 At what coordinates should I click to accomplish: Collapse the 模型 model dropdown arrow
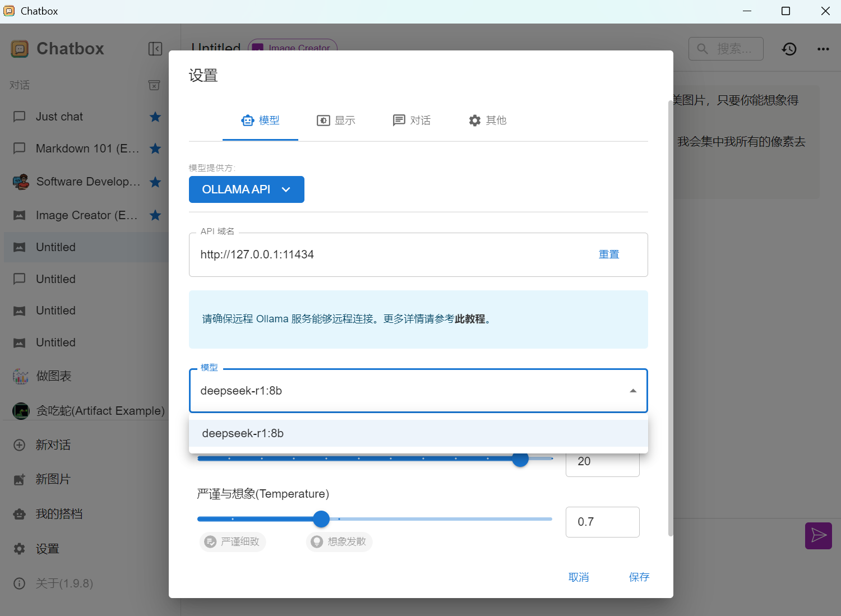[x=632, y=390]
